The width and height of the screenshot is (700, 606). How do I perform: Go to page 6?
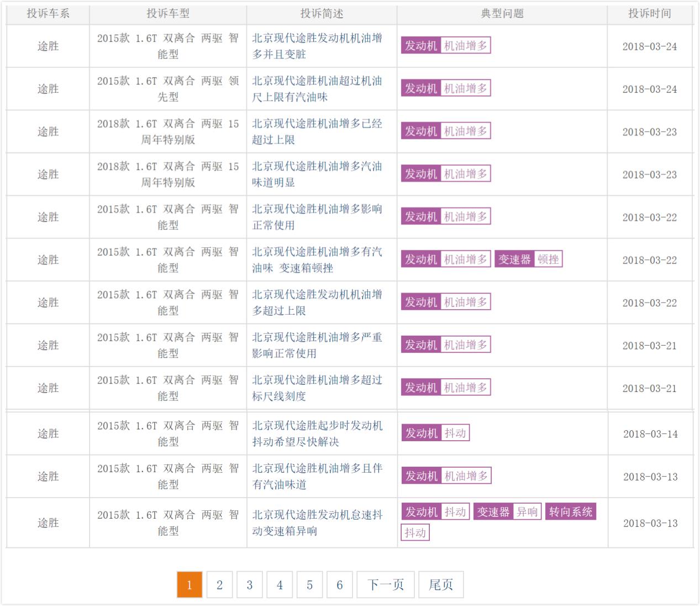point(340,584)
